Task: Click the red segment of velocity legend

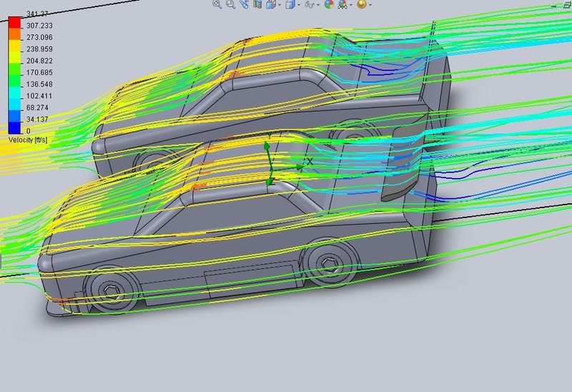Action: point(14,23)
